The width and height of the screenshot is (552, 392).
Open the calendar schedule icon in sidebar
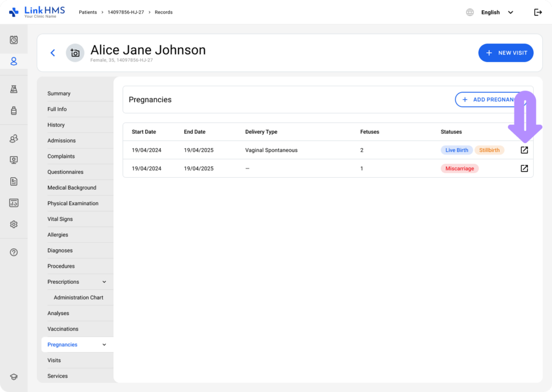click(14, 40)
